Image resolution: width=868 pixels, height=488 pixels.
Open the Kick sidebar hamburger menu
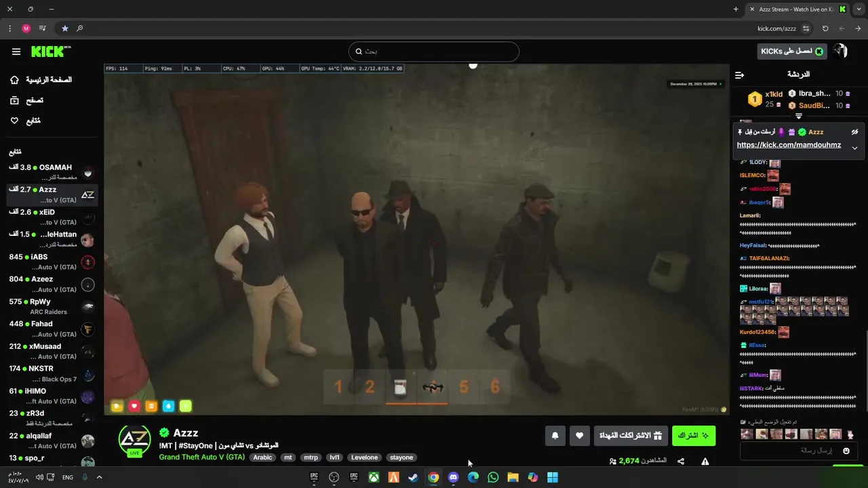[16, 52]
